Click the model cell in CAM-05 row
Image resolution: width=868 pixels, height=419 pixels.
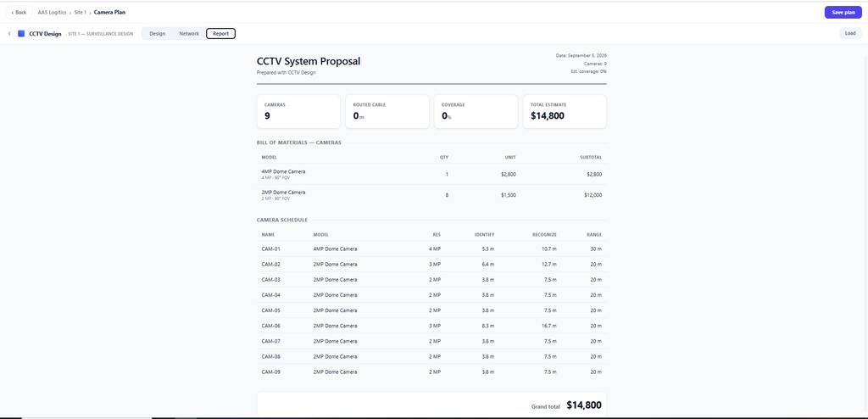(x=335, y=310)
